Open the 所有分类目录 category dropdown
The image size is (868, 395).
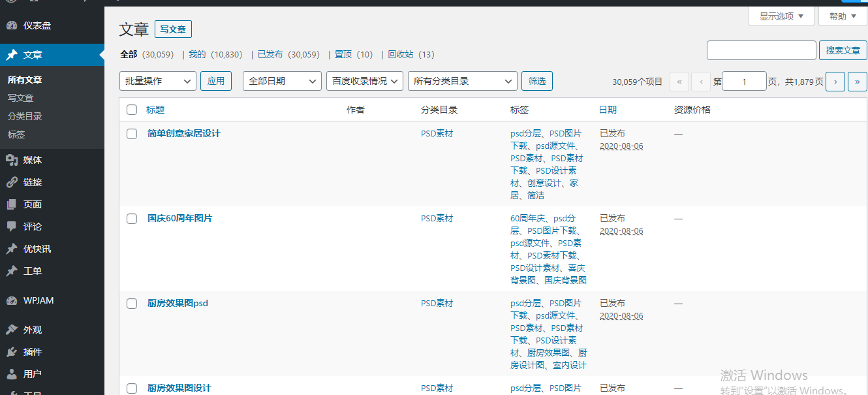(x=462, y=81)
